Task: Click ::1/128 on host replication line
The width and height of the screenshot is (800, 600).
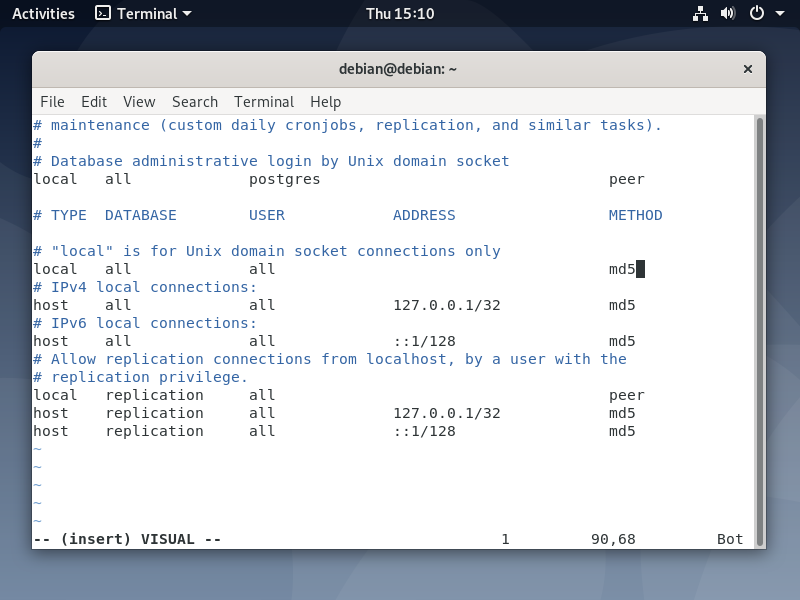Action: [x=424, y=431]
